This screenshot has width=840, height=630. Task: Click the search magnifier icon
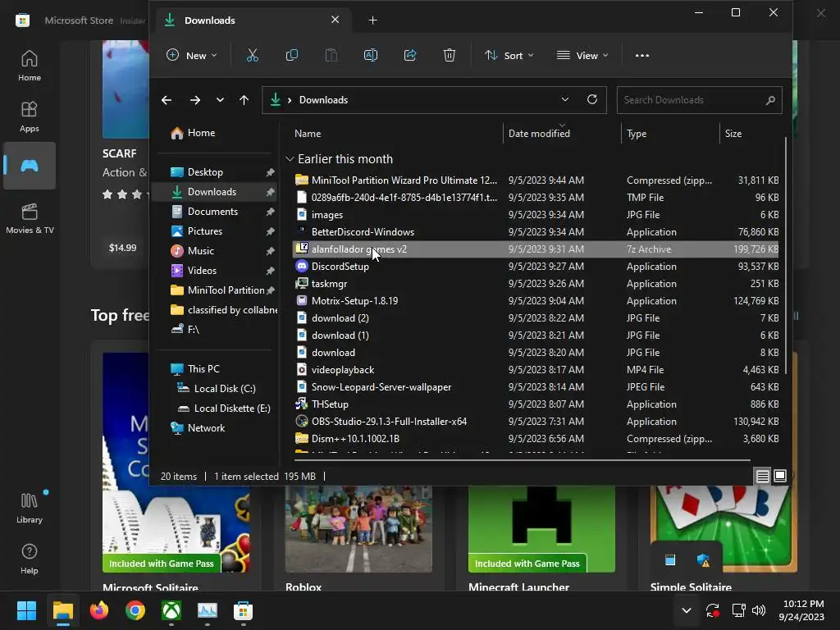pyautogui.click(x=770, y=100)
